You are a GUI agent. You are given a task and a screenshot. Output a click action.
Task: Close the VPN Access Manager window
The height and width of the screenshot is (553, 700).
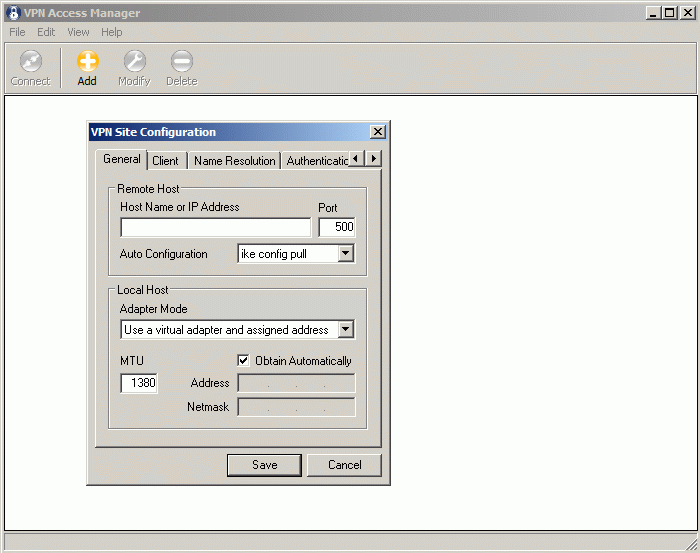tap(688, 13)
